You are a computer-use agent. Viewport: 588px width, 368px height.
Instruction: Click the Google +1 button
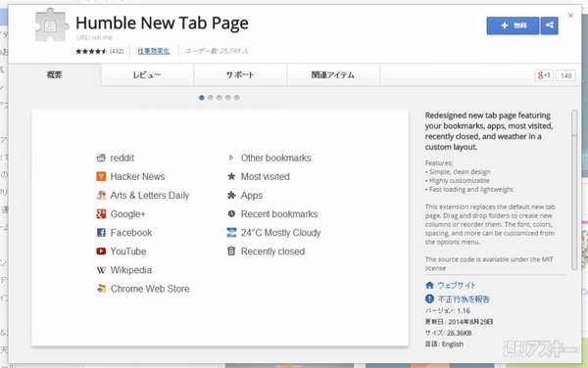pos(544,75)
